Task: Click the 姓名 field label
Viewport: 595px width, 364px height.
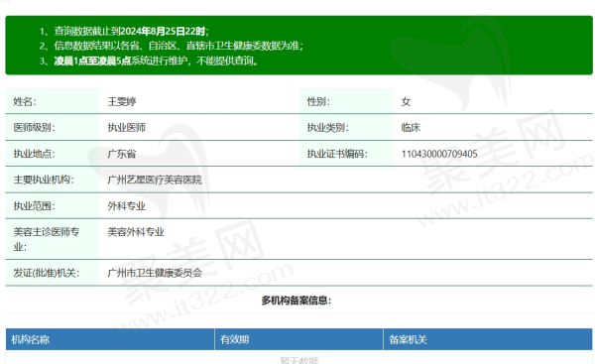Action: tap(25, 101)
